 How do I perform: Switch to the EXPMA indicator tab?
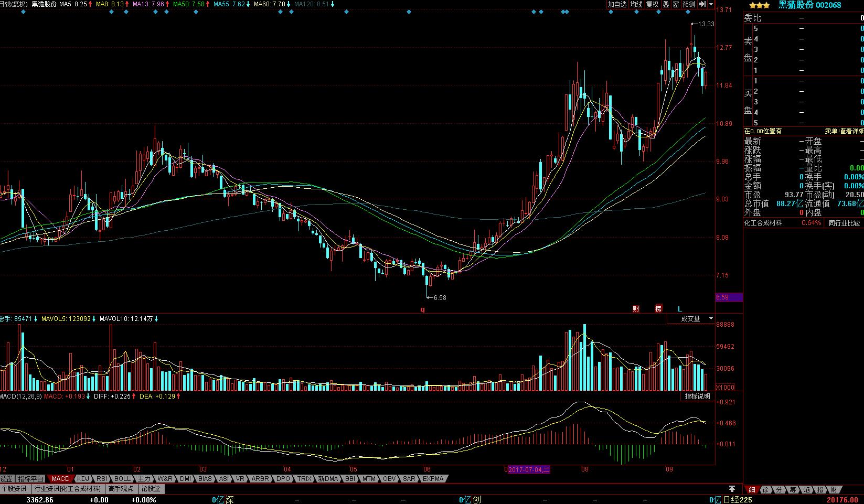[433, 479]
